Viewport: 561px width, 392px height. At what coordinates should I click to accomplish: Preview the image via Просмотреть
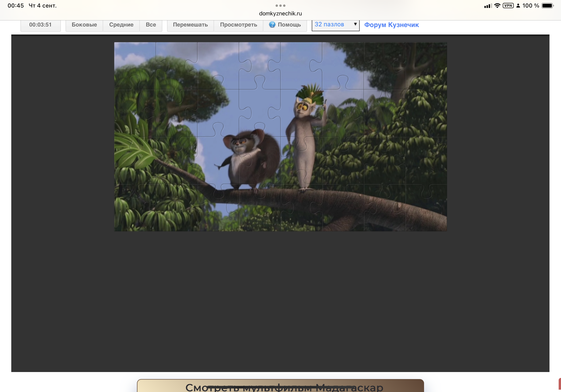pos(238,25)
